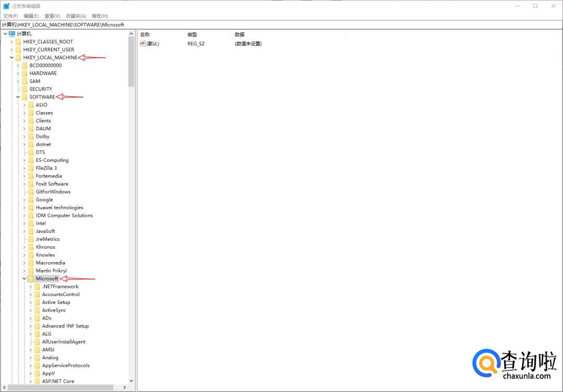Click the DAUM folder icon

pos(31,129)
